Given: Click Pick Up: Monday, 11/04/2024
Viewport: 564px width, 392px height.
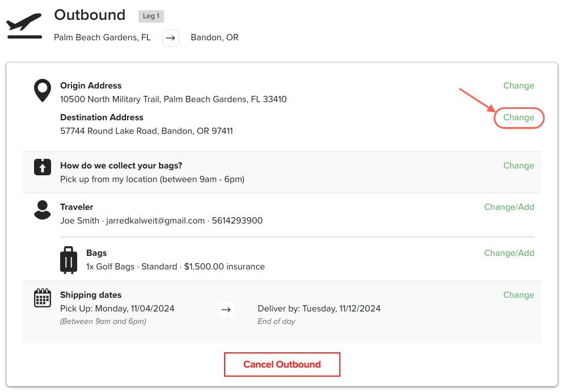Looking at the screenshot, I should 117,309.
